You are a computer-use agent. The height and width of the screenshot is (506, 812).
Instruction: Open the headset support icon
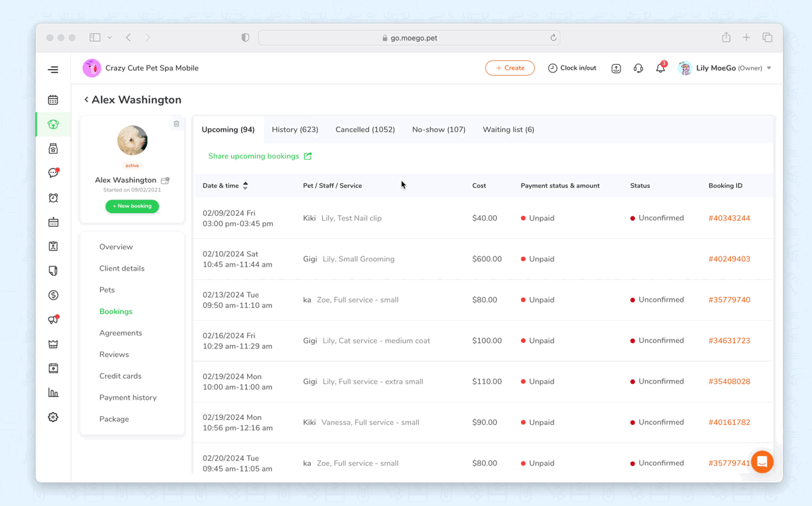tap(638, 68)
